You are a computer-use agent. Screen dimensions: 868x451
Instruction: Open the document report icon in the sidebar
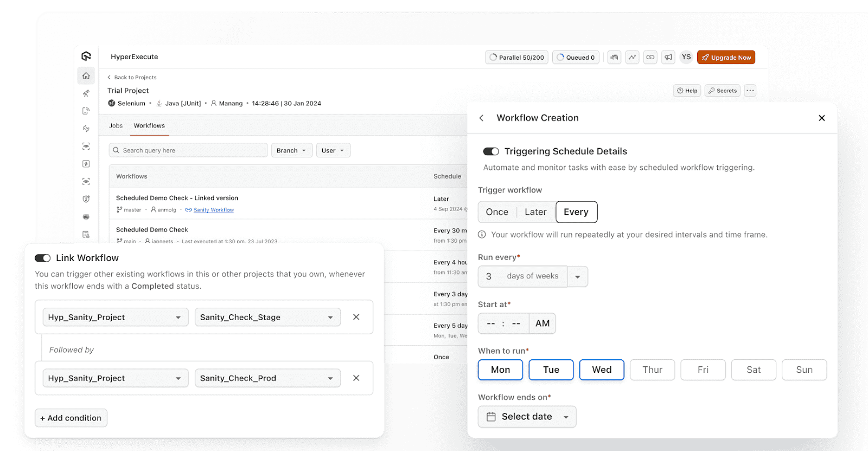86,234
